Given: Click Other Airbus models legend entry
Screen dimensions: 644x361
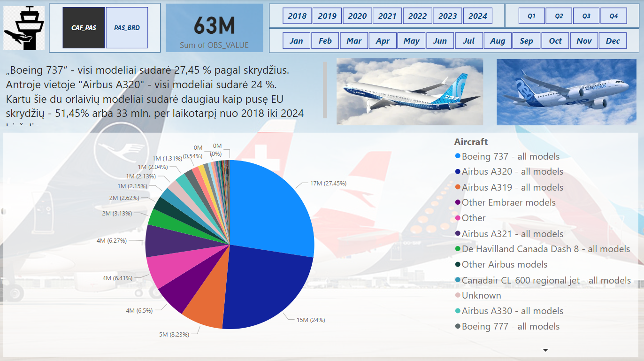Looking at the screenshot, I should click(501, 264).
